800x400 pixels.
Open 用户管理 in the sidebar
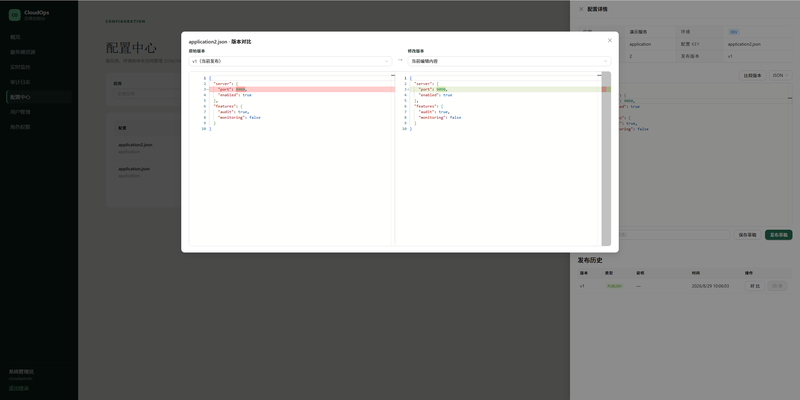[39, 112]
